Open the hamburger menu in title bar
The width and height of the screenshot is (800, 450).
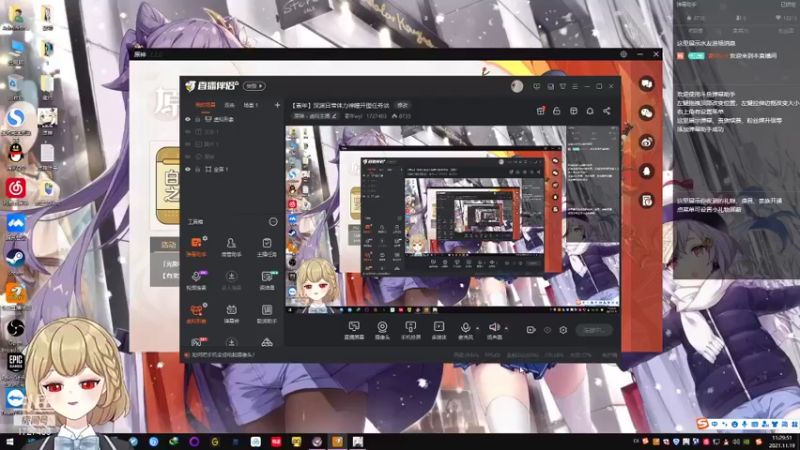pos(575,86)
